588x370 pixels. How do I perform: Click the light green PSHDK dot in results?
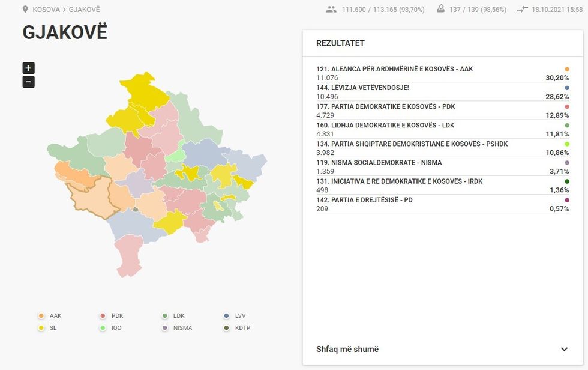[x=566, y=144]
